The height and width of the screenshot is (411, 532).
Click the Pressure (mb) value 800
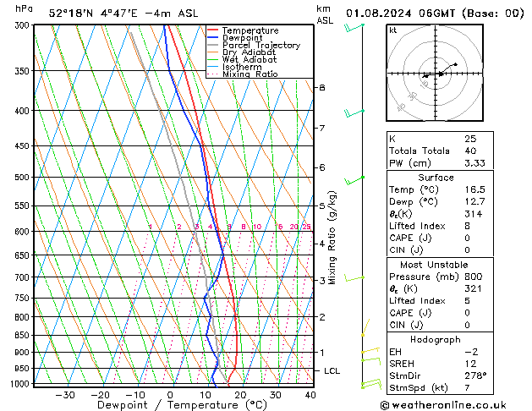[x=474, y=277]
